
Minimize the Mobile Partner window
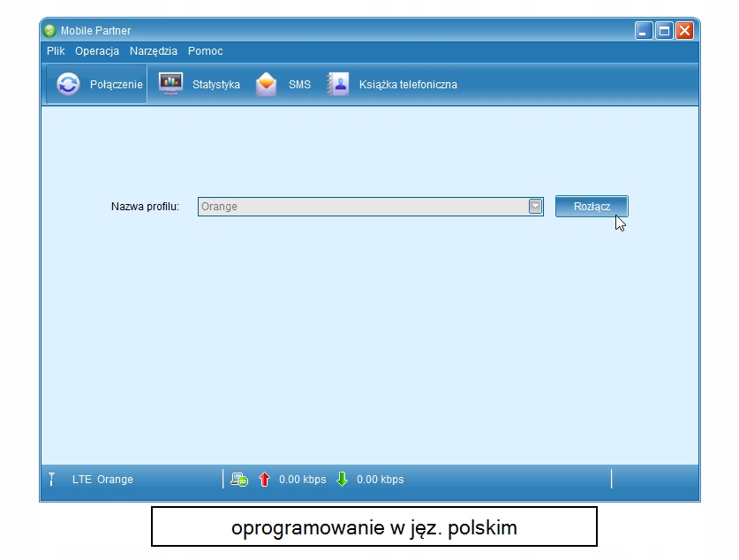645,31
